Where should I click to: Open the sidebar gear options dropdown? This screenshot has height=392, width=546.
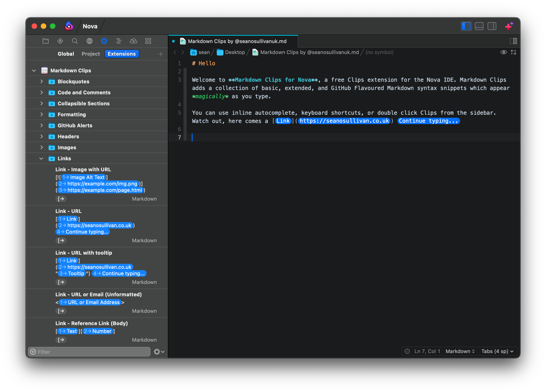pos(159,352)
